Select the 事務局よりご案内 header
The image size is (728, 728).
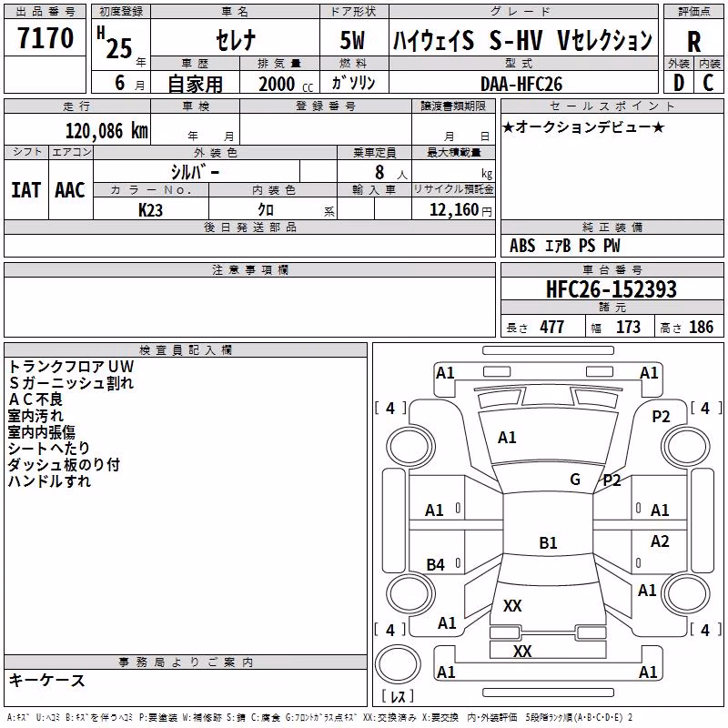pos(186,662)
